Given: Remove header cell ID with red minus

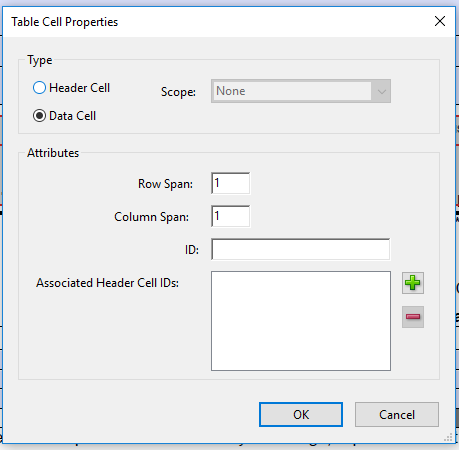Looking at the screenshot, I should pos(413,317).
